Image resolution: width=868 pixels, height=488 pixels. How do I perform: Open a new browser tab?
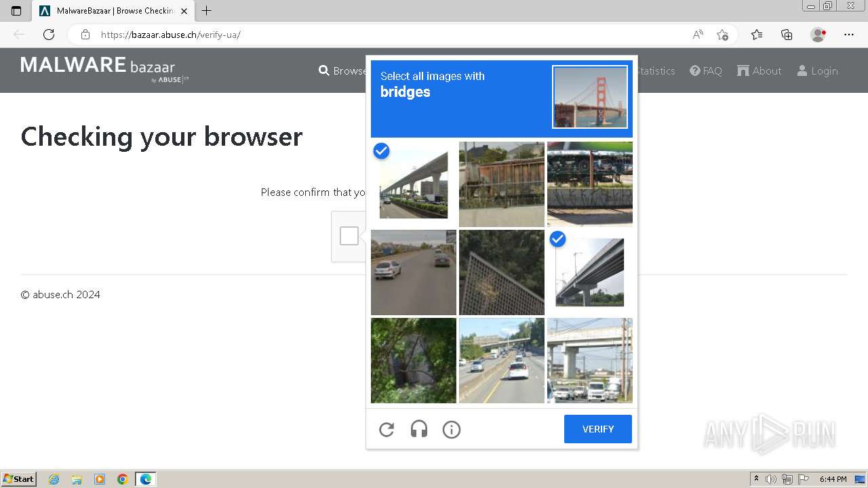[x=207, y=11]
